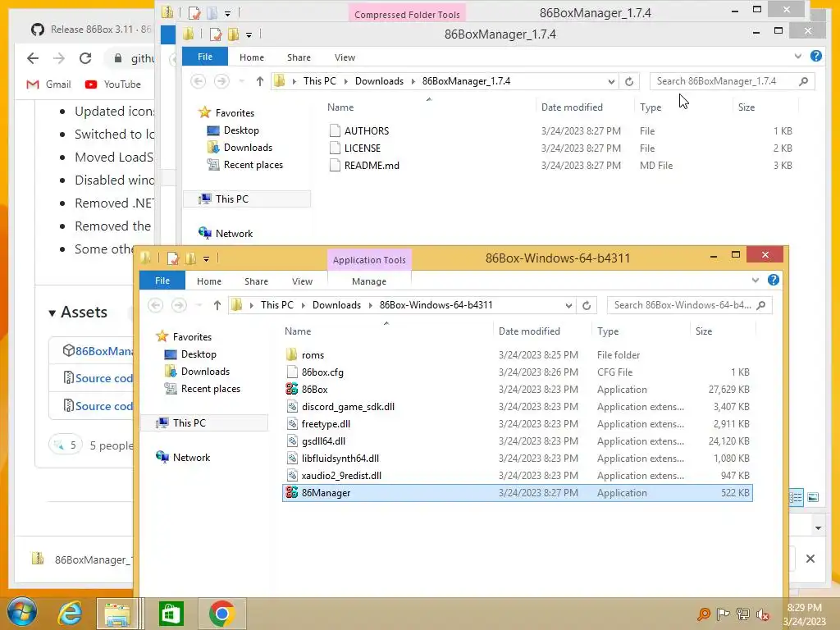Open View tab in 86Box-Windows-64 window
Viewport: 840px width, 630px height.
click(x=302, y=281)
